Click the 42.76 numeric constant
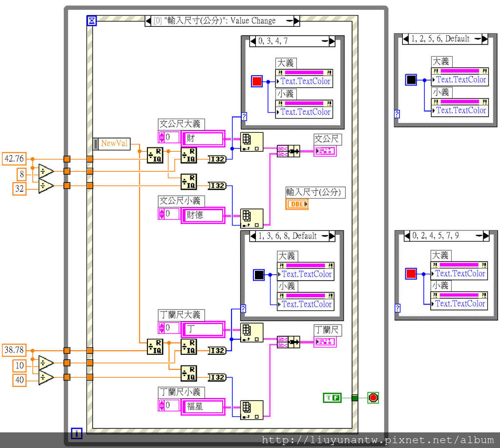The width and height of the screenshot is (500, 448). pos(14,159)
